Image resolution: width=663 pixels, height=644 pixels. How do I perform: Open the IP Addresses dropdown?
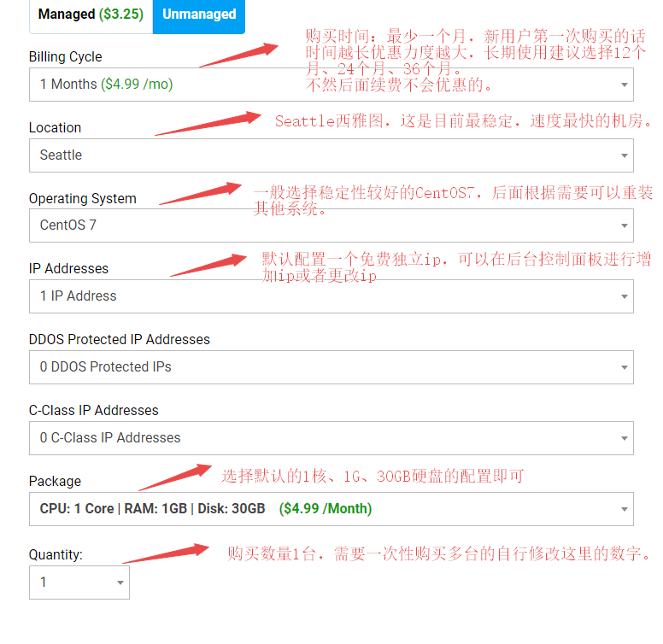(331, 296)
